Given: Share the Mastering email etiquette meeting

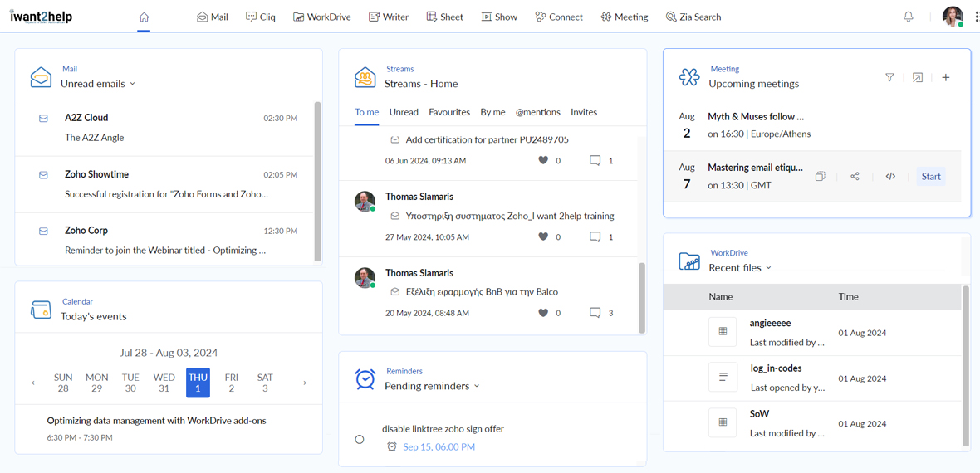Looking at the screenshot, I should [x=855, y=176].
